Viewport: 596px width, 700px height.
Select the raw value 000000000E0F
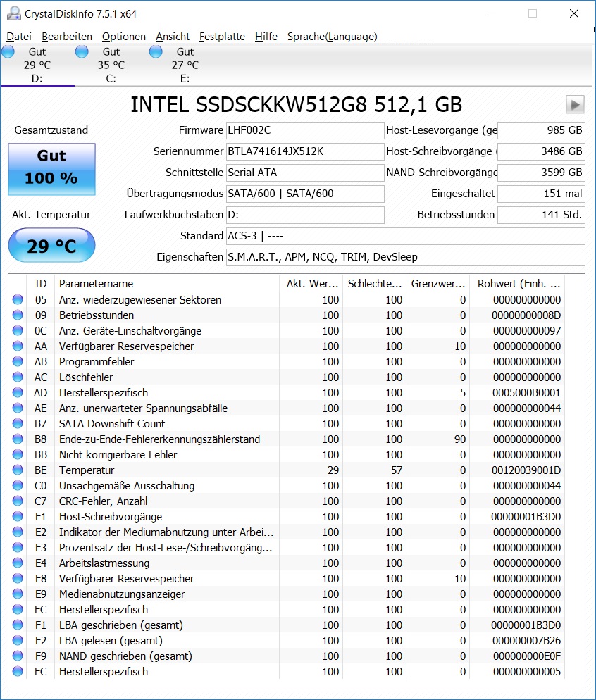526,656
